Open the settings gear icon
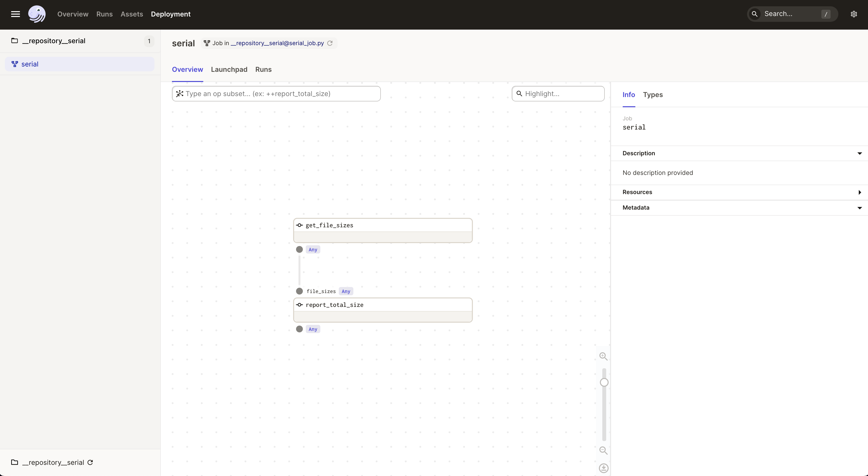 coord(853,14)
